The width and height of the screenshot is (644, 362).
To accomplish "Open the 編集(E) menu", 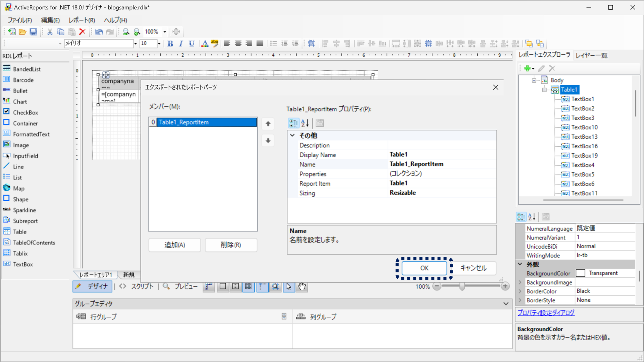I will [x=50, y=20].
